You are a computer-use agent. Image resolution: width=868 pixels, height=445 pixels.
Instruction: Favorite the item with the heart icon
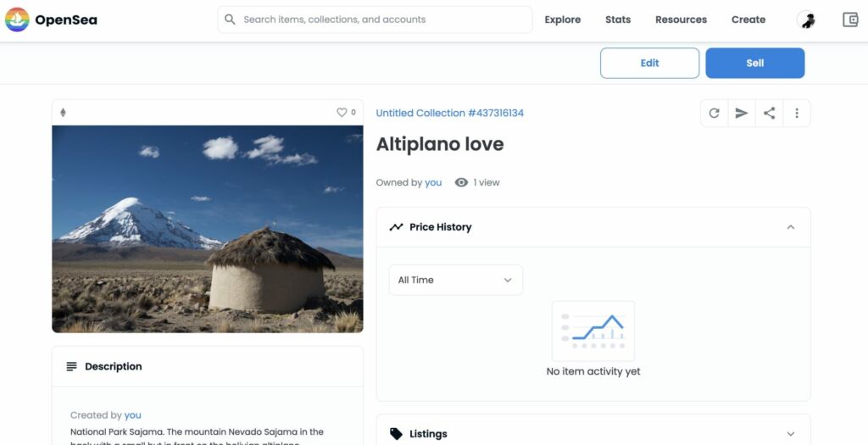click(342, 112)
